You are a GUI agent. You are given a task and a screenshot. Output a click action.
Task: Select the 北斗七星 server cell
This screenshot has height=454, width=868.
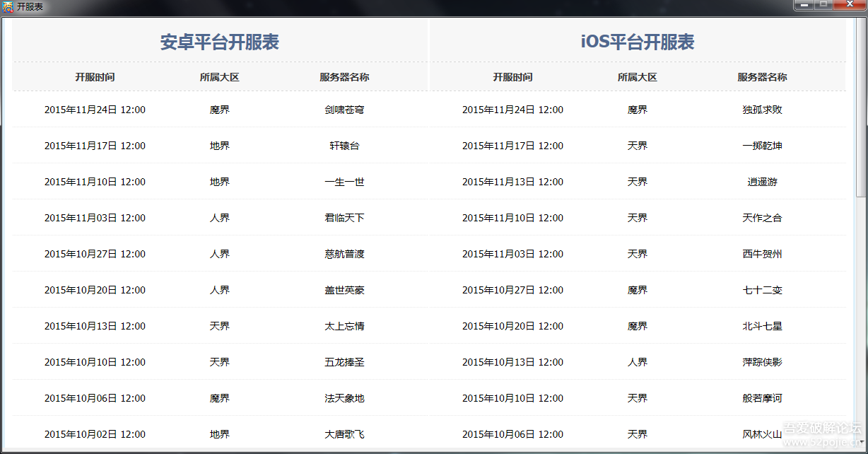(x=762, y=326)
